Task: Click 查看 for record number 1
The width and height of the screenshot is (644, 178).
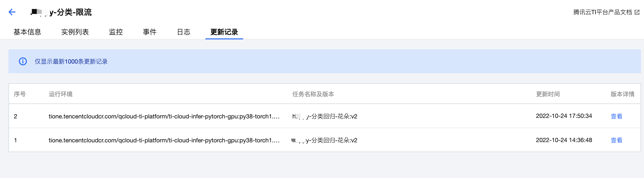Action: (x=616, y=140)
